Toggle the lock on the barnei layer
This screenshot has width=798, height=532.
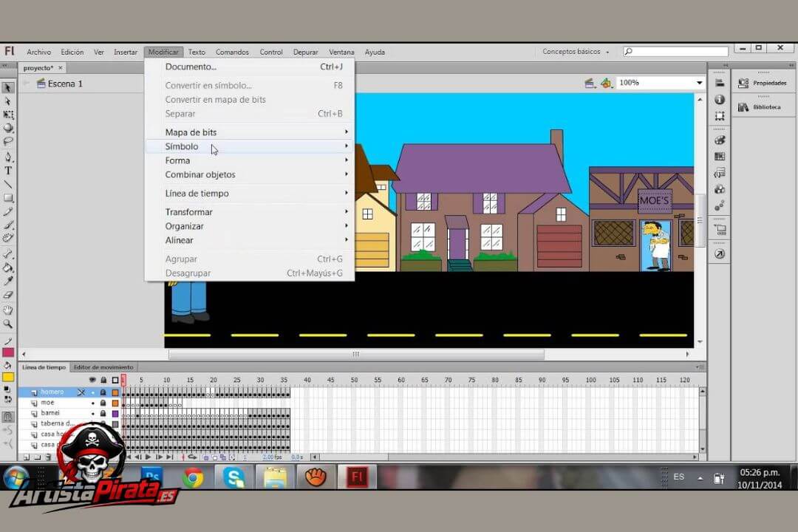pyautogui.click(x=103, y=414)
